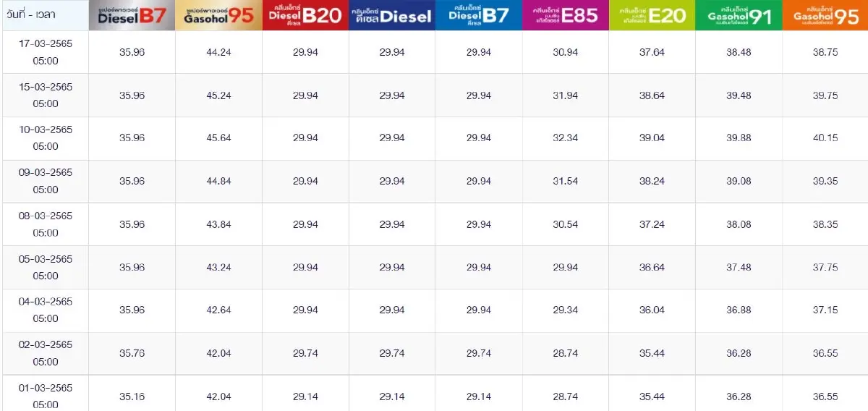Click the 29.34 E85 price cell
This screenshot has width=868, height=411.
(566, 310)
